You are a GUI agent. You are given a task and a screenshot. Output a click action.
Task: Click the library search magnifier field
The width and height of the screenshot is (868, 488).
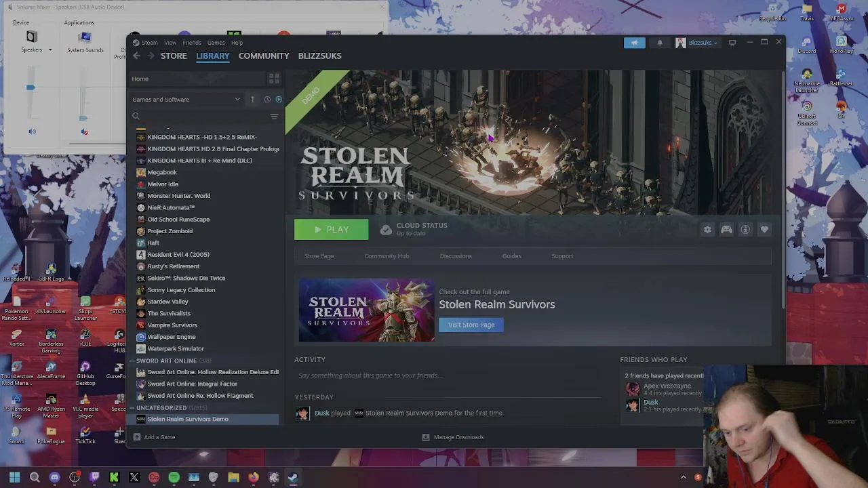coord(198,117)
